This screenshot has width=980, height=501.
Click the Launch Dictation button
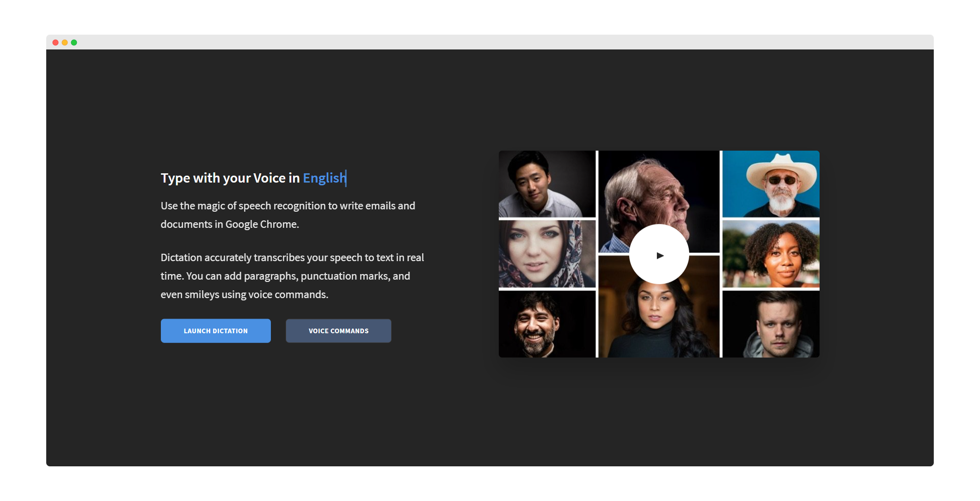click(x=215, y=331)
